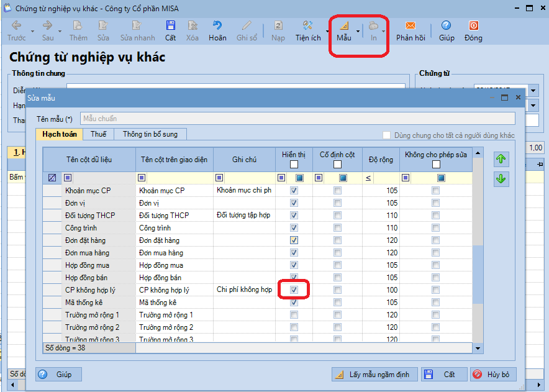
Task: Enable Hiển thị for Trường mở rộng 1
Action: (294, 315)
